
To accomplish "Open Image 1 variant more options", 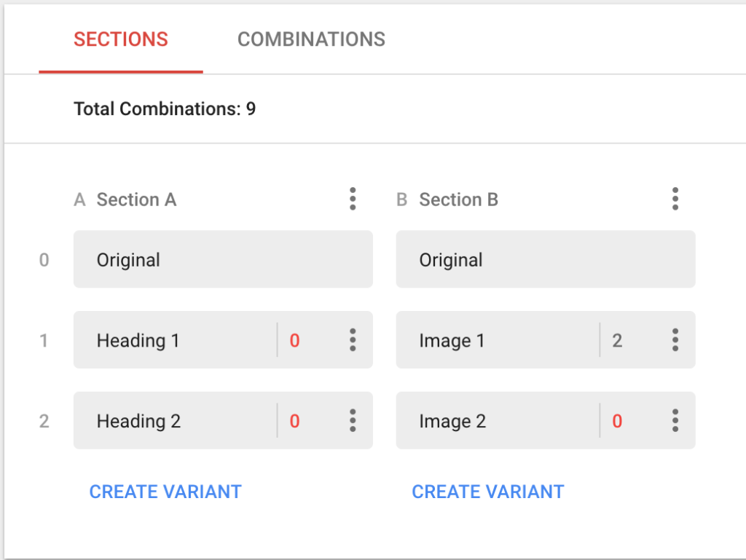I will (675, 340).
